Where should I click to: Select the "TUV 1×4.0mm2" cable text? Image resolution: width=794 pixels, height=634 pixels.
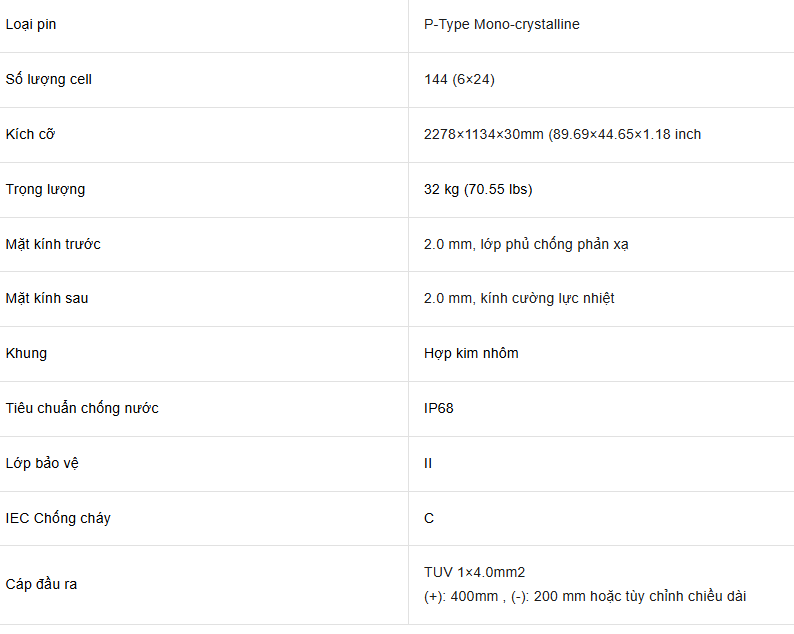click(474, 572)
